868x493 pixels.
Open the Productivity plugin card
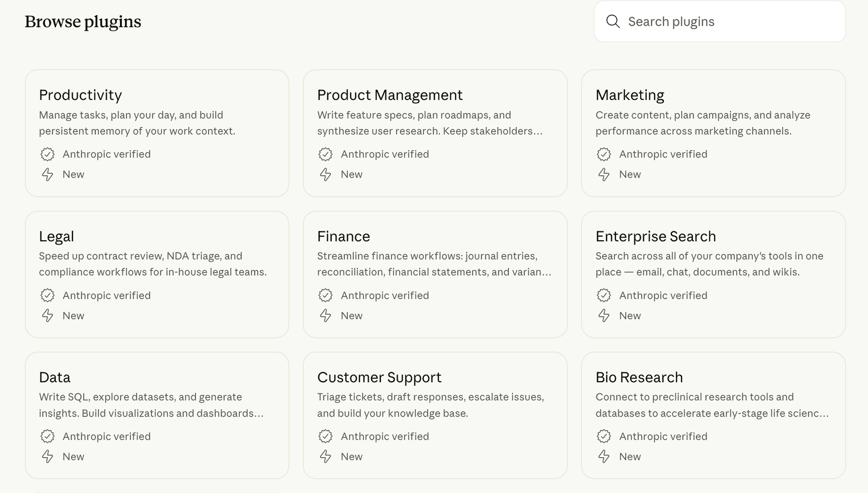(x=157, y=133)
